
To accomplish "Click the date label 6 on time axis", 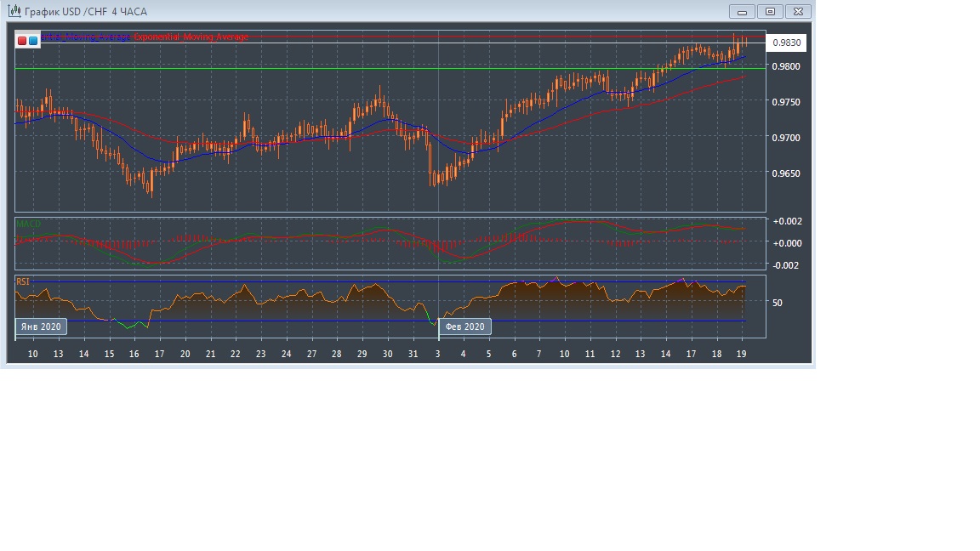I will tap(515, 355).
